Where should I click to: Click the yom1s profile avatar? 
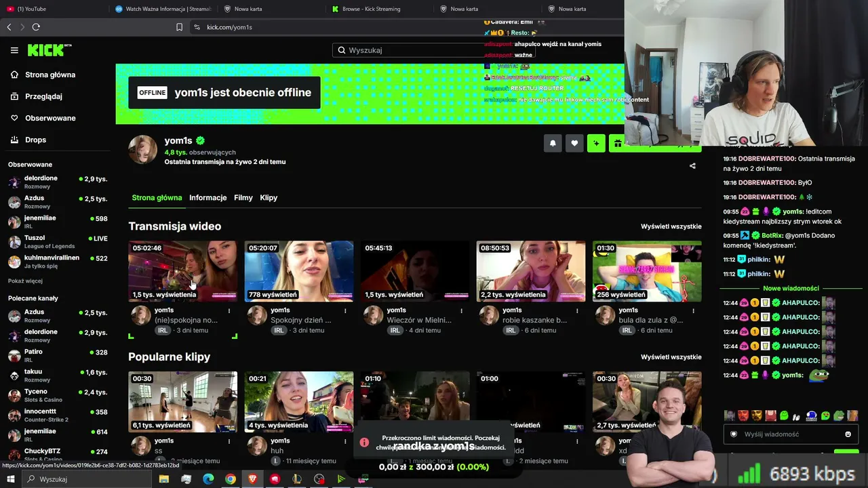143,149
